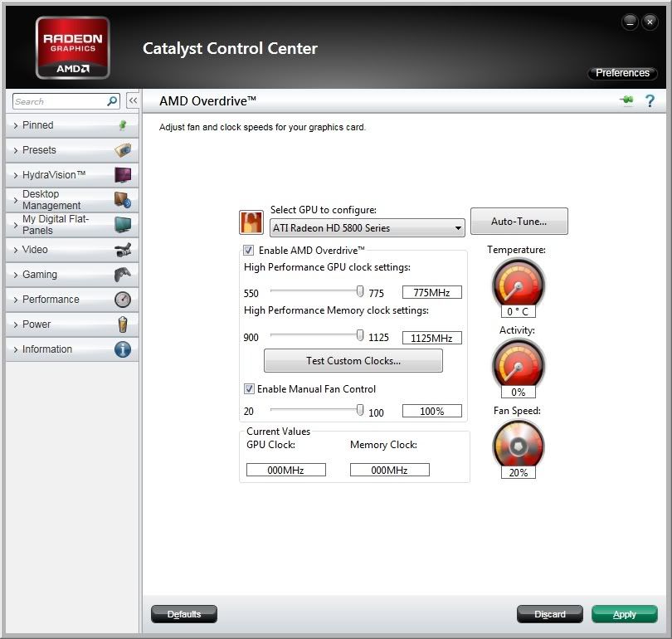The image size is (672, 639).
Task: Open help via the question mark icon
Action: (650, 100)
